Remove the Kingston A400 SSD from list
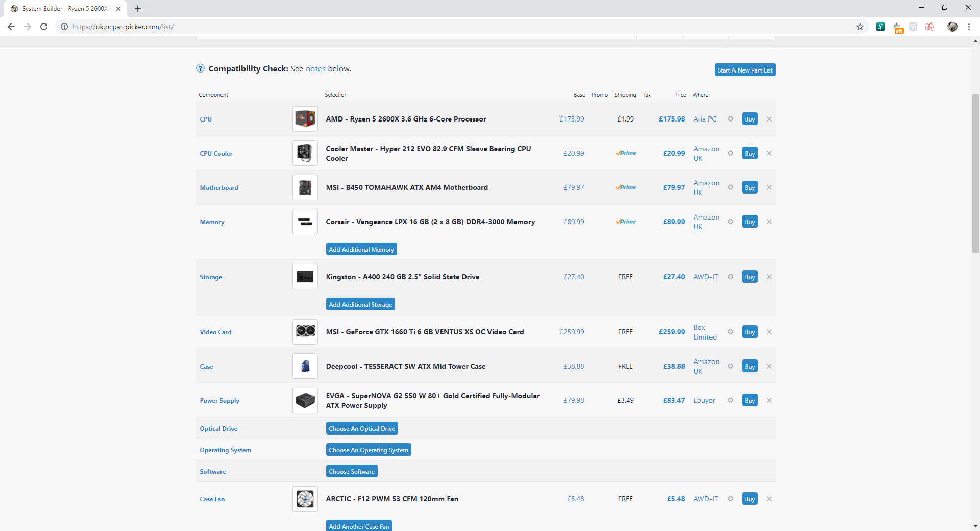 click(769, 277)
